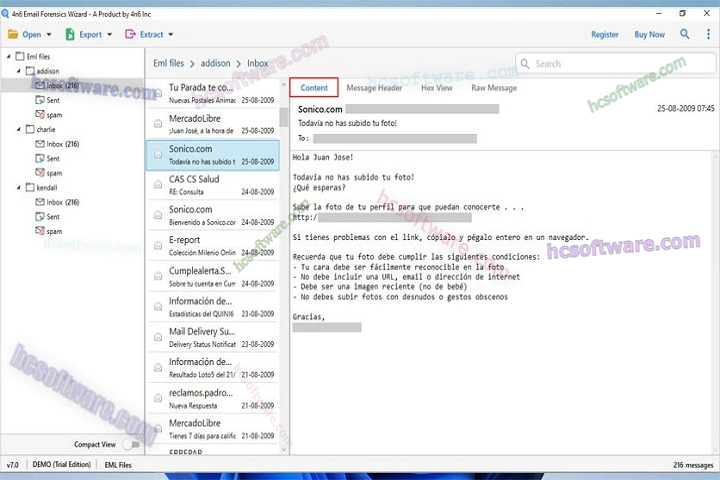Viewport: 720px width, 480px height.
Task: Open Sonico.com email dated 24-08-2009
Action: 213,215
